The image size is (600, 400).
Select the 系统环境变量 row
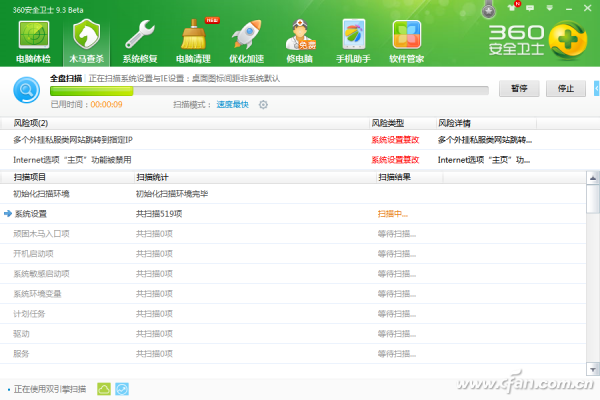coord(293,294)
